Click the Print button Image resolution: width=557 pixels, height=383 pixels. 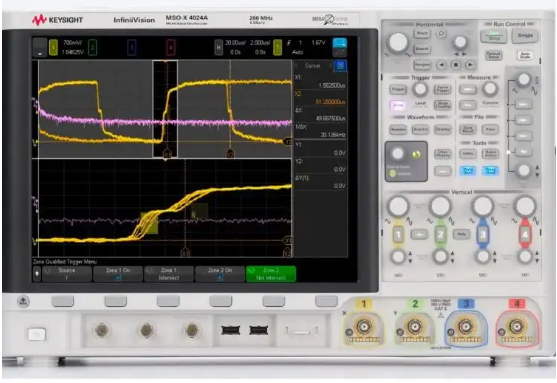click(x=490, y=129)
